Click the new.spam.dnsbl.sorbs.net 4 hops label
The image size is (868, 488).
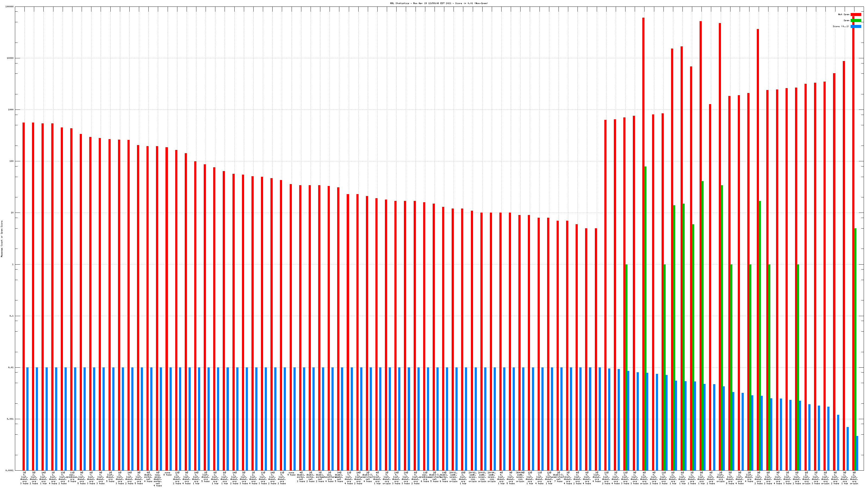158,479
